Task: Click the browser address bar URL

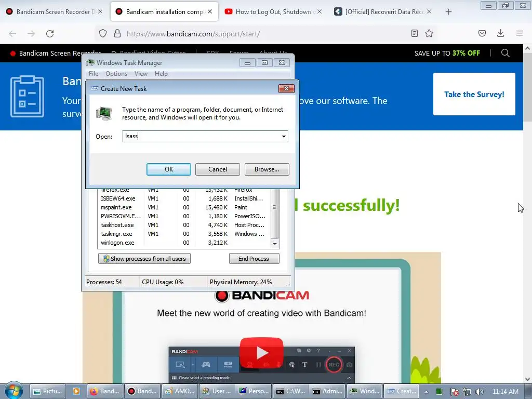Action: (x=193, y=34)
